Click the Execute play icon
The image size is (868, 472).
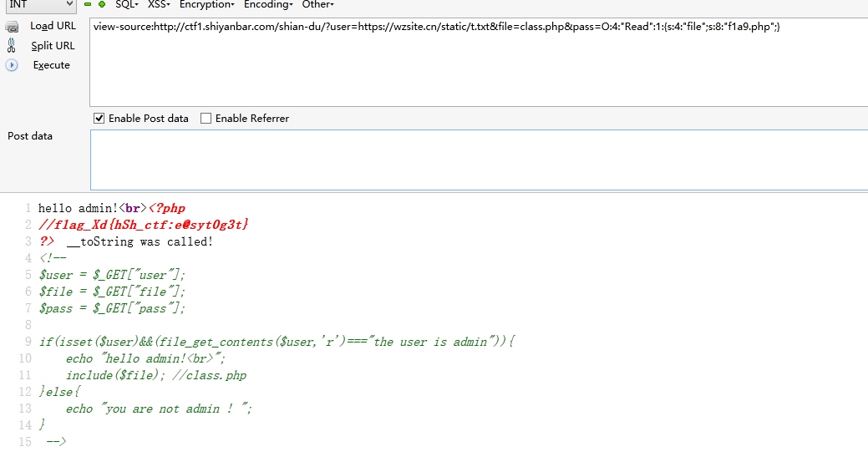[x=12, y=64]
